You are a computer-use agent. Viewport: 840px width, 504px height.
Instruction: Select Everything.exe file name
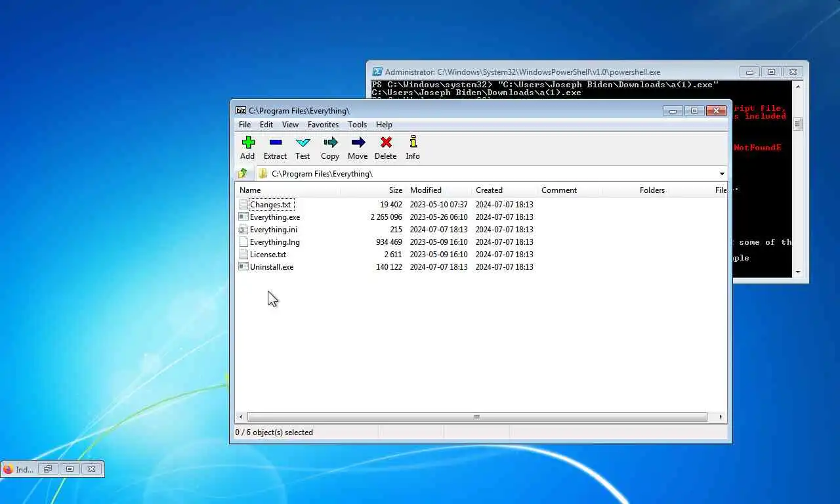[275, 217]
